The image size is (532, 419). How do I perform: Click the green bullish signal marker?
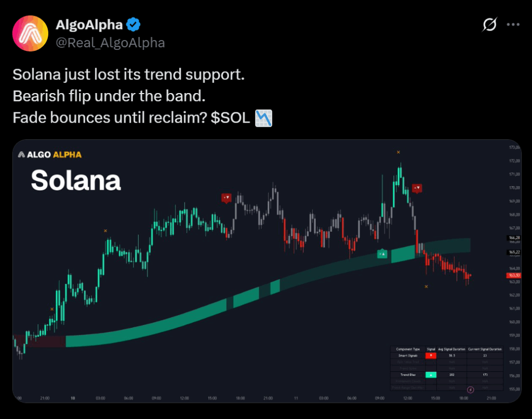(382, 254)
